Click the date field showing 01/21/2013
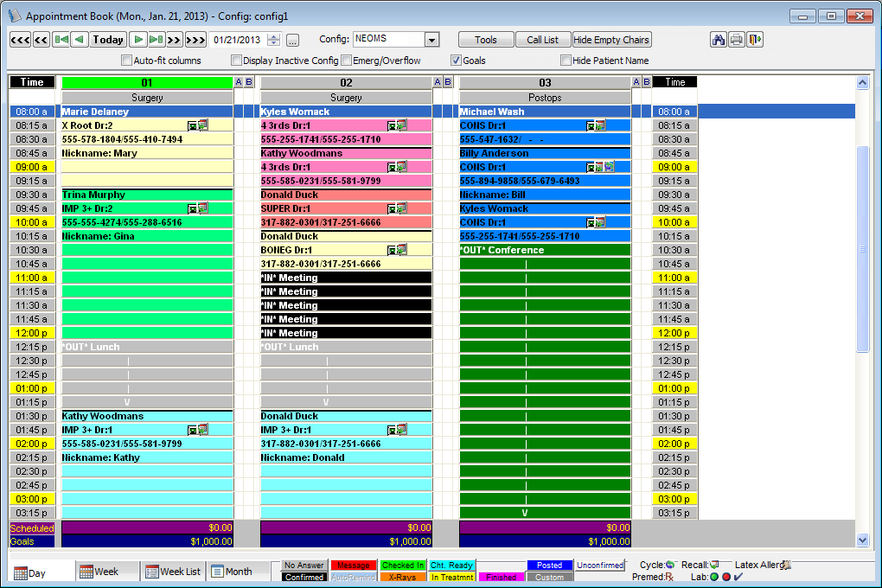The height and width of the screenshot is (588, 882). click(x=237, y=40)
